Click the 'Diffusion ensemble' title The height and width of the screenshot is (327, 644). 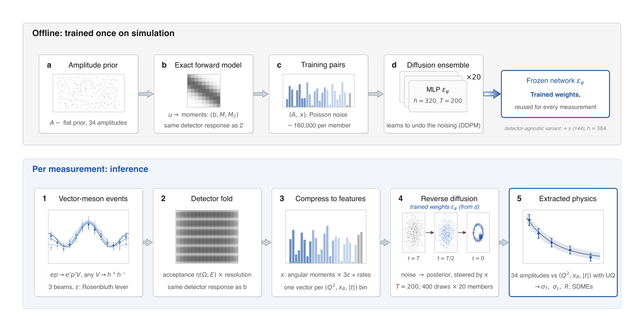click(x=438, y=65)
